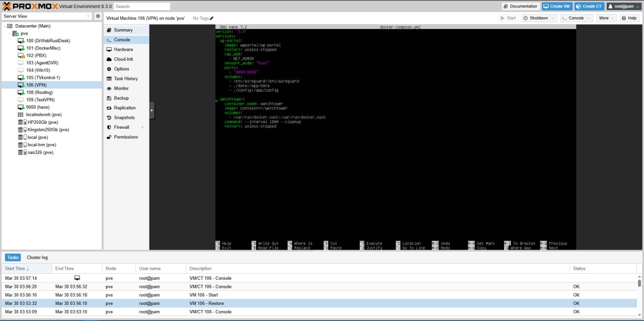Viewport: 644px width, 321px height.
Task: Open the Summary panel for VM 106
Action: (126, 30)
